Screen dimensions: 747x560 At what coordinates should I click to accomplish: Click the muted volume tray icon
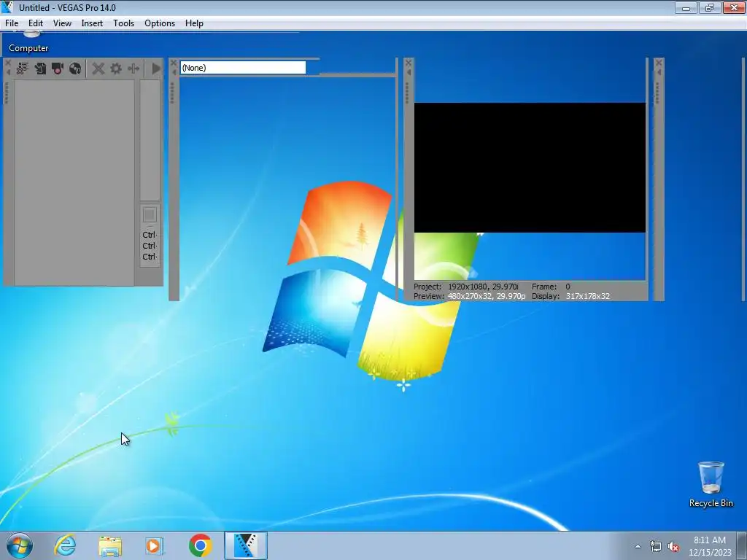click(673, 546)
